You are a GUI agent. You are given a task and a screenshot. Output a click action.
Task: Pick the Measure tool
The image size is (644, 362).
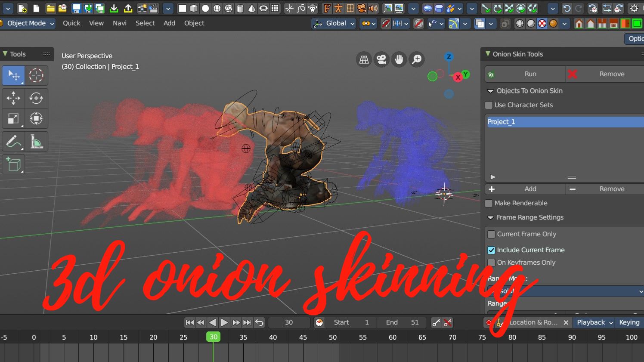pyautogui.click(x=36, y=142)
